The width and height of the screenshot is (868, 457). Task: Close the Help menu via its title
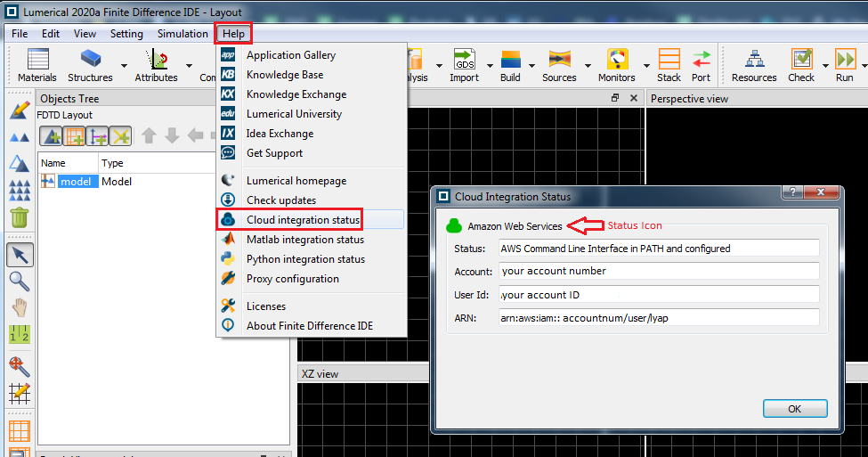(233, 34)
